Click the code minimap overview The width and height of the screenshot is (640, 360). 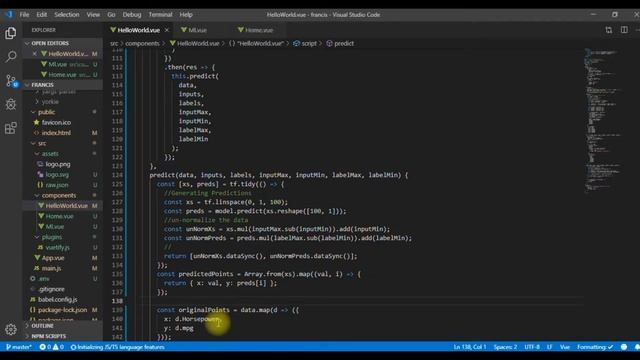(x=603, y=122)
